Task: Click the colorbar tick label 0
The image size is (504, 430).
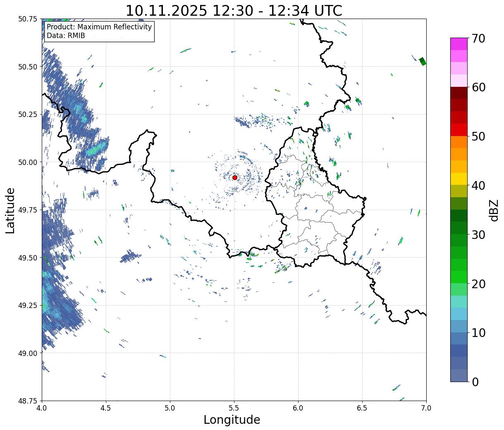Action: point(475,382)
